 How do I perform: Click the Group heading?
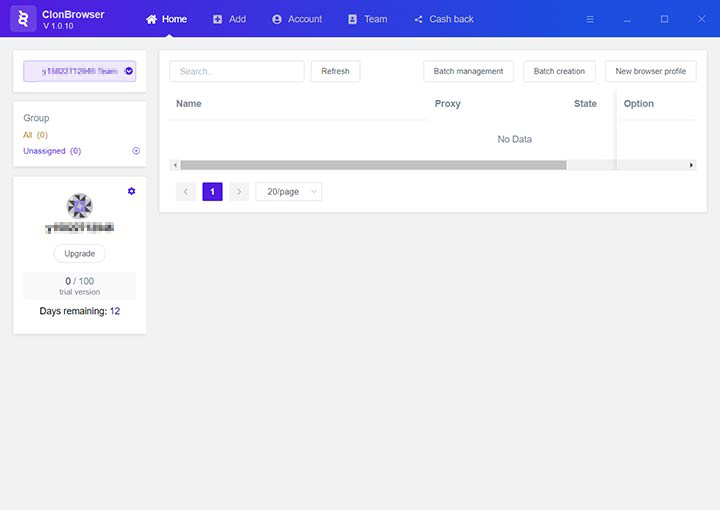click(36, 118)
